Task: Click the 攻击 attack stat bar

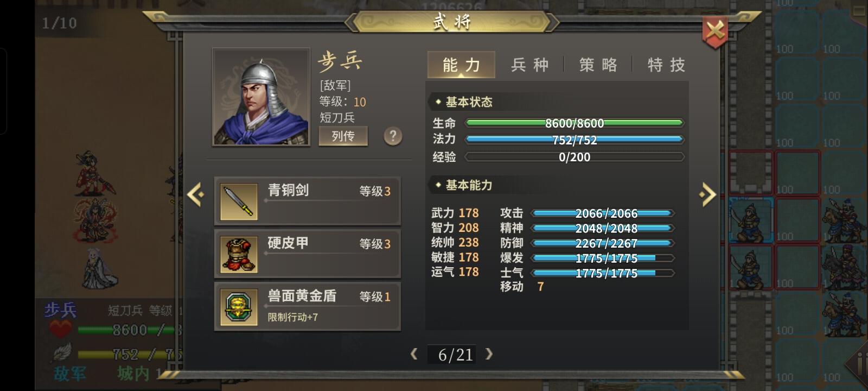Action: tap(603, 213)
